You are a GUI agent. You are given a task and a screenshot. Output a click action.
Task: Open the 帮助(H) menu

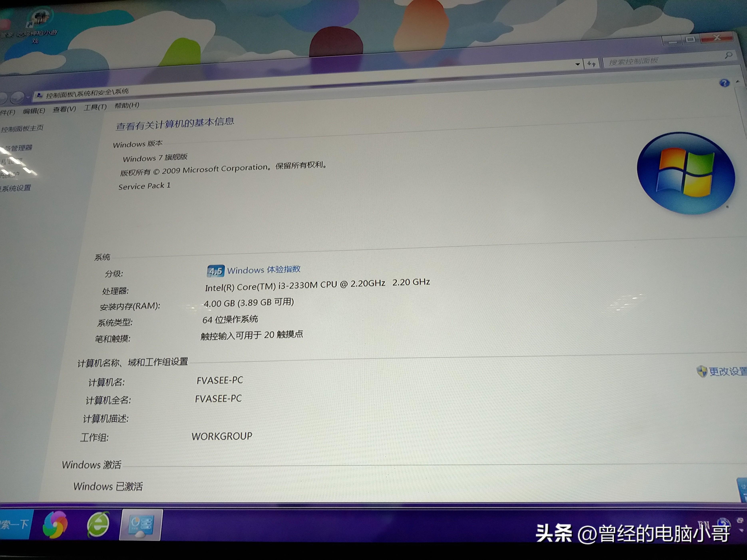click(x=127, y=105)
